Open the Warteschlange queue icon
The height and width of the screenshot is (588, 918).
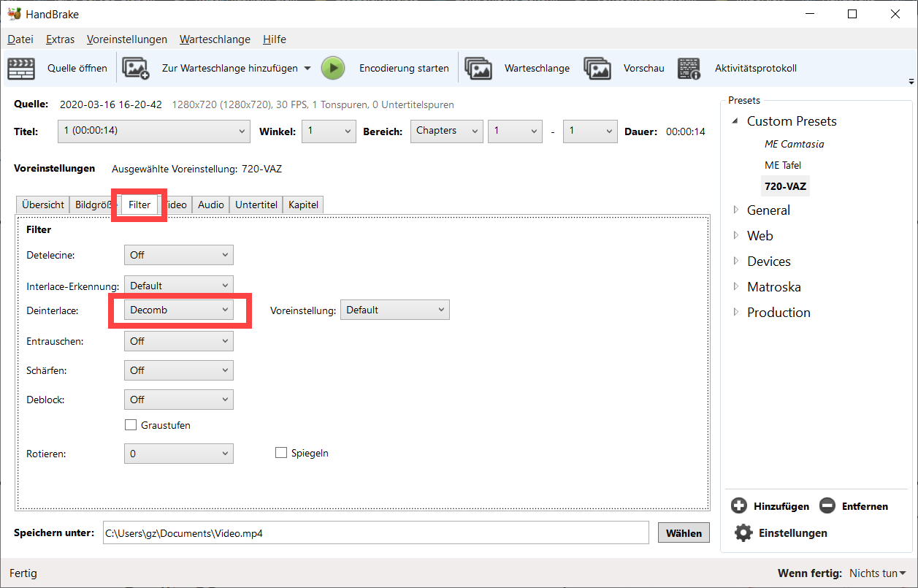pyautogui.click(x=478, y=68)
